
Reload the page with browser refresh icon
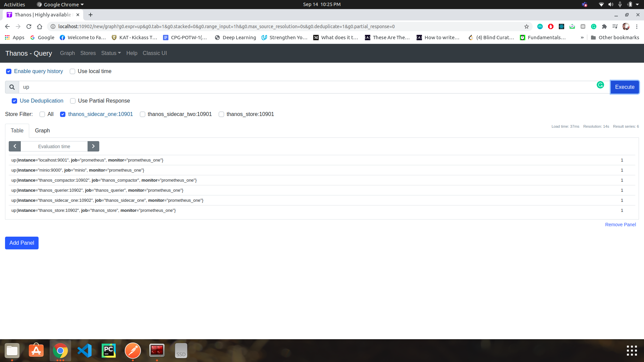tap(29, 26)
